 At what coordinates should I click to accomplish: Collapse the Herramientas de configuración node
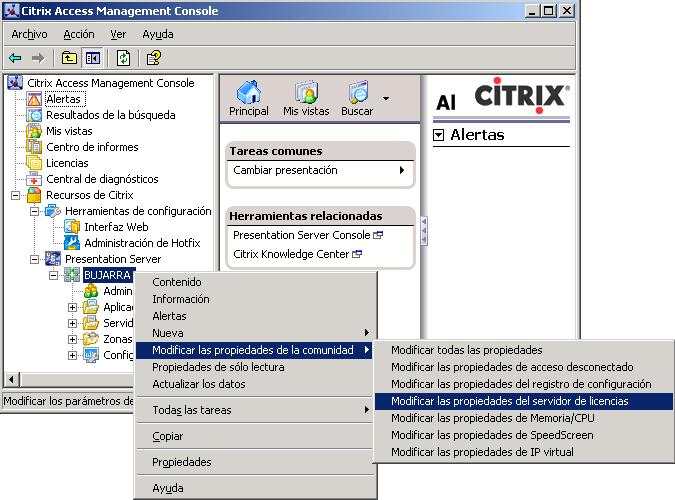[34, 211]
